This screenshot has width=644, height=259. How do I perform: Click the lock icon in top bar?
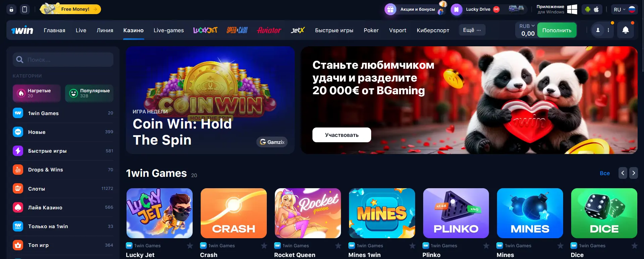point(11,9)
